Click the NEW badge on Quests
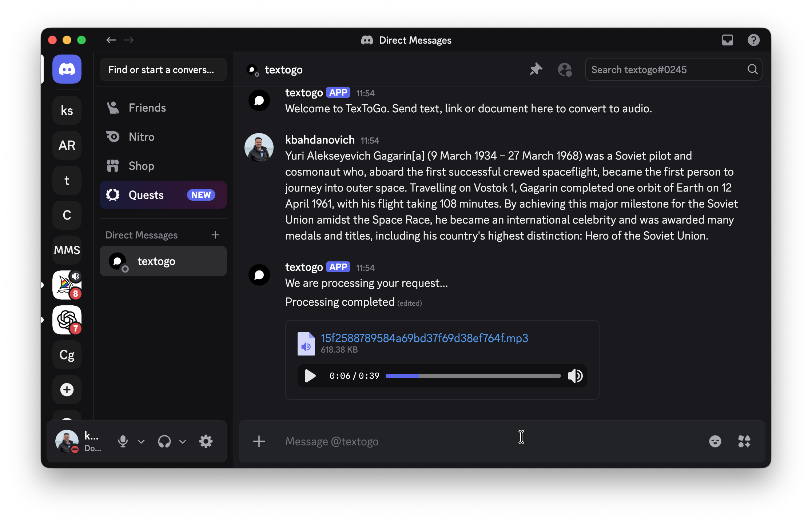Image resolution: width=812 pixels, height=522 pixels. [x=201, y=195]
